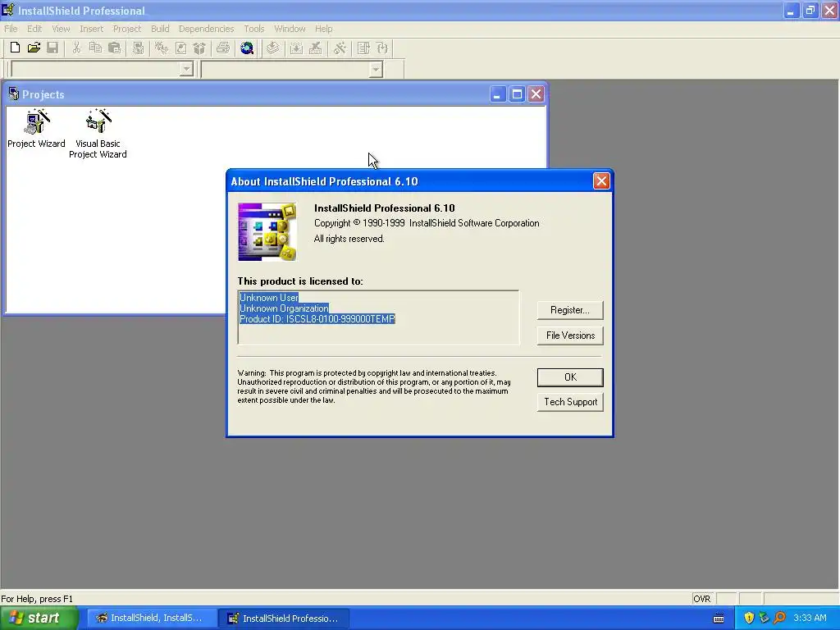
Task: Open the Help menu
Action: 323,29
